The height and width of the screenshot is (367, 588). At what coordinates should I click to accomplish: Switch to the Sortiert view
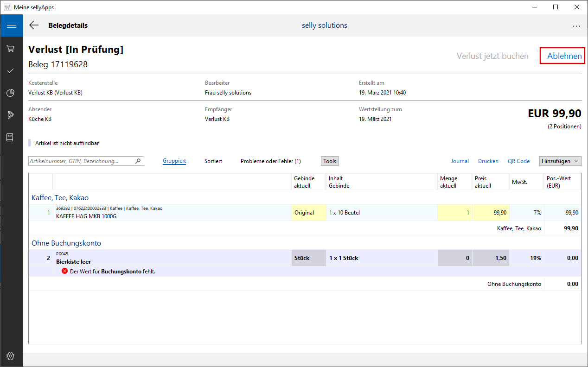point(213,161)
